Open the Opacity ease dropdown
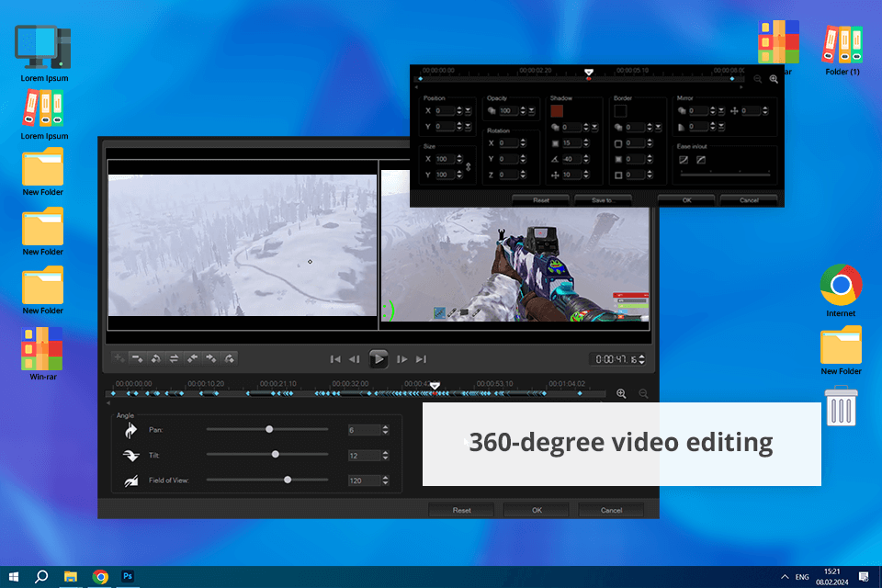882x588 pixels. coord(531,111)
